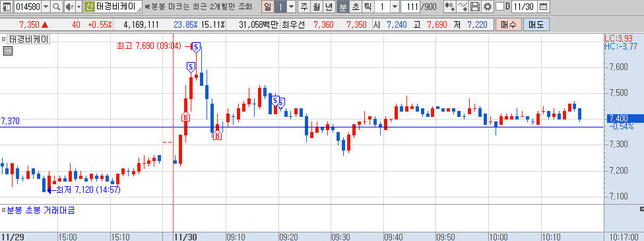Expand the sound options dropdown arrow

79,7
